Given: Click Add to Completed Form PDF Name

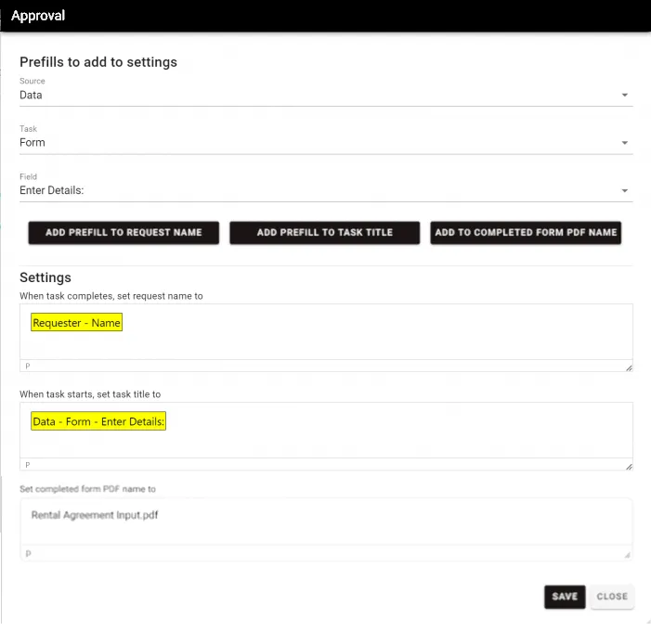Looking at the screenshot, I should coord(526,233).
